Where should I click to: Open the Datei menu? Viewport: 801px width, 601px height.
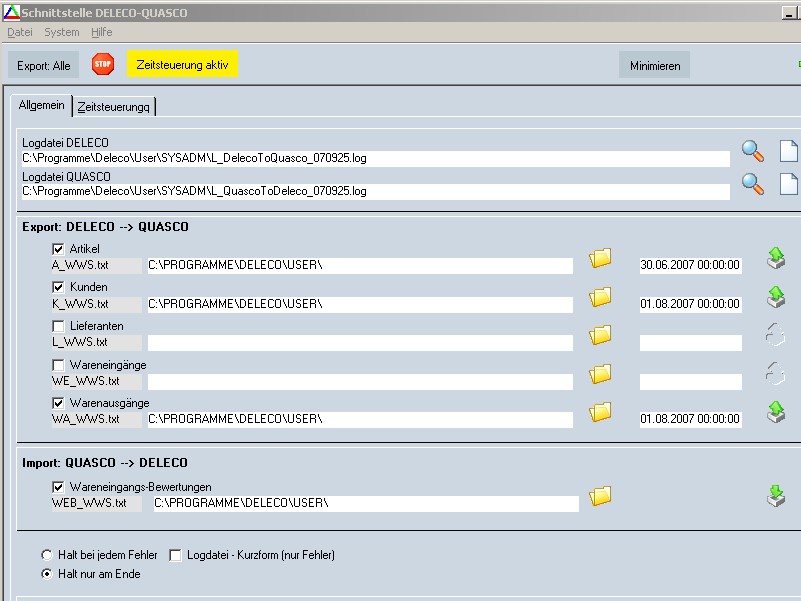point(20,32)
